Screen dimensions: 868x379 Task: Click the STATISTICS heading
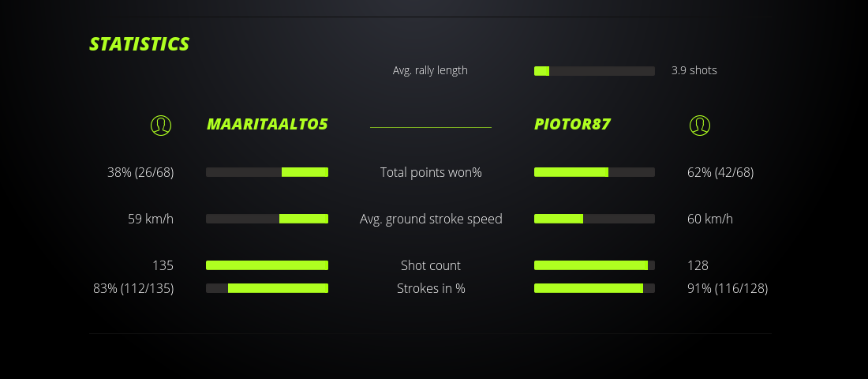click(140, 44)
